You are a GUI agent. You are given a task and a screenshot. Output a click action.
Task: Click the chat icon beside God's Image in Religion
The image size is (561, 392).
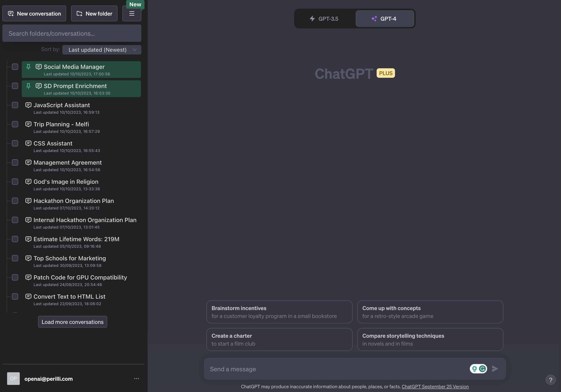(28, 182)
